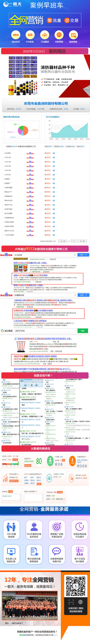Click the page number box showing 2
This screenshot has height=644, width=90.
pos(74,241)
